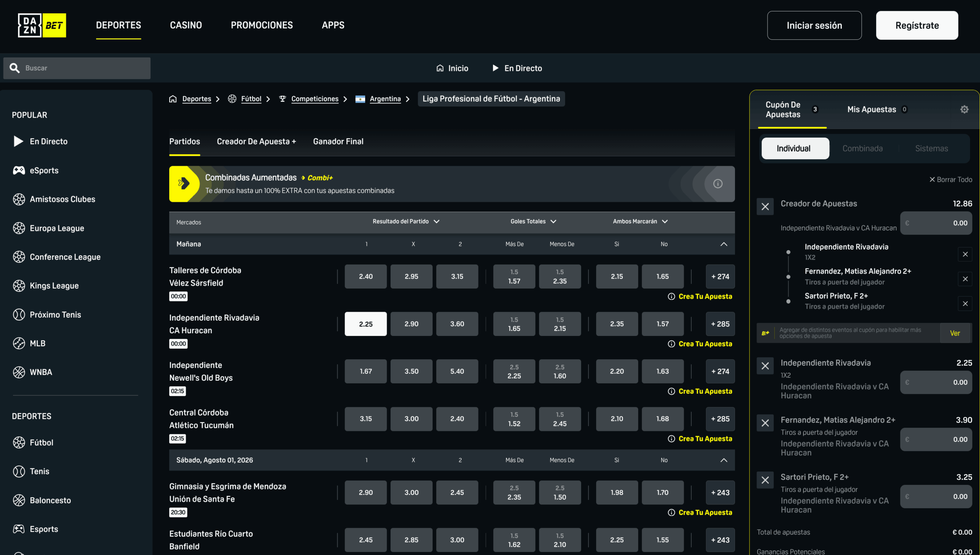Collapse the Sábado, Agosto 01 section

tap(724, 460)
